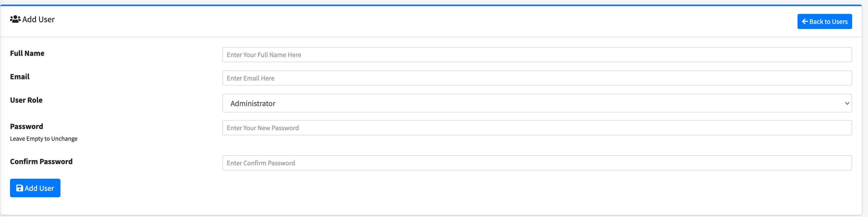Click the User Role dropdown chevron arrow
This screenshot has height=217, width=868.
coord(847,103)
